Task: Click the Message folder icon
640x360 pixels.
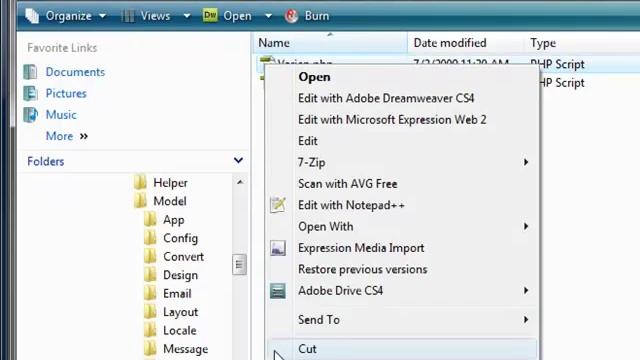Action: tap(150, 349)
